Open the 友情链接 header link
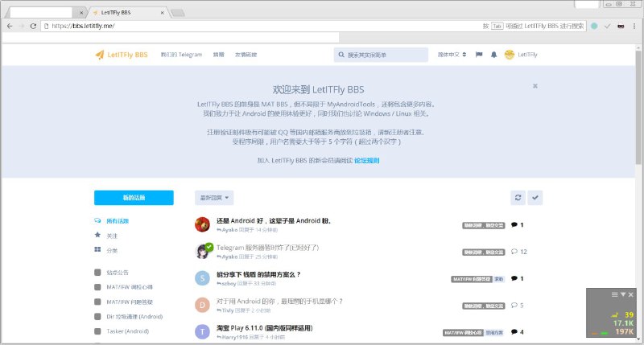This screenshot has width=644, height=345. click(246, 55)
